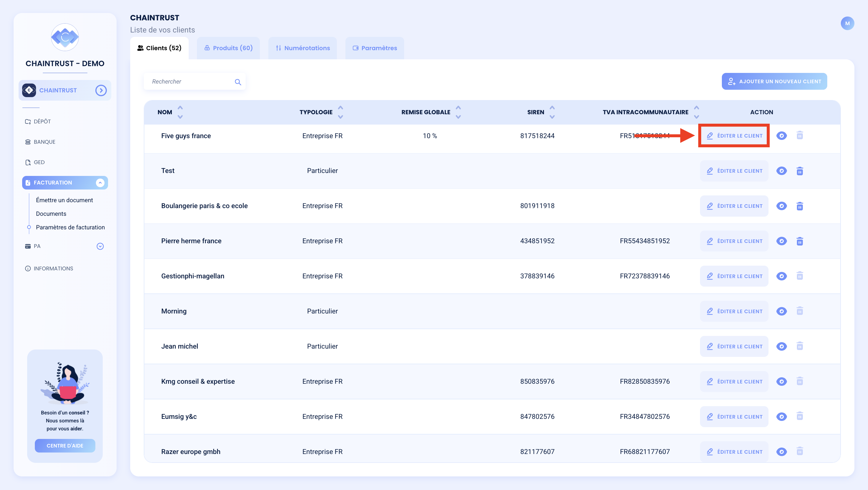Expand the PA sidebar section
Viewport: 868px width, 490px height.
click(x=100, y=246)
